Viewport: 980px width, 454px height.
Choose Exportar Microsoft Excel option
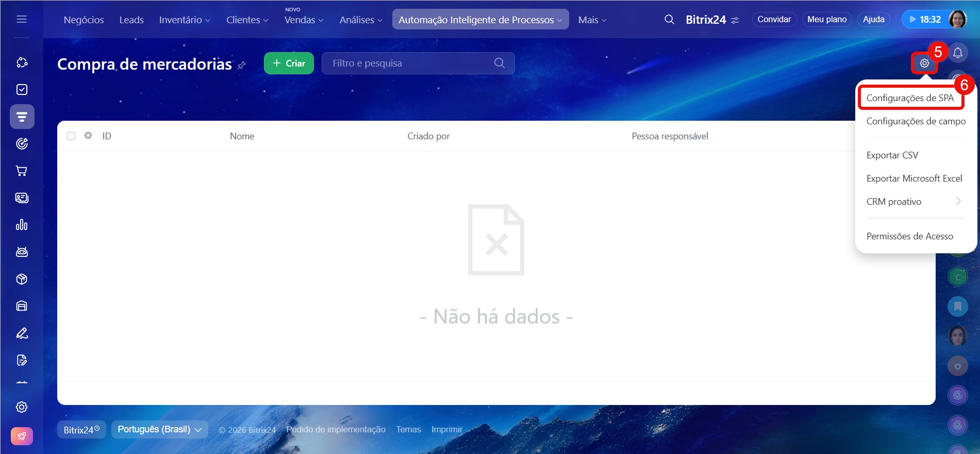click(914, 179)
